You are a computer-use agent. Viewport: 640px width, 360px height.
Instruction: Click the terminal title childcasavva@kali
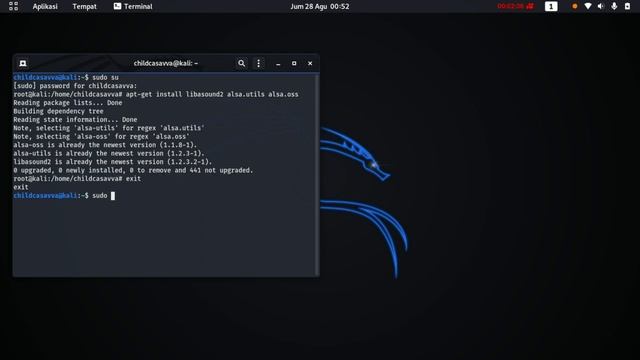pos(166,63)
